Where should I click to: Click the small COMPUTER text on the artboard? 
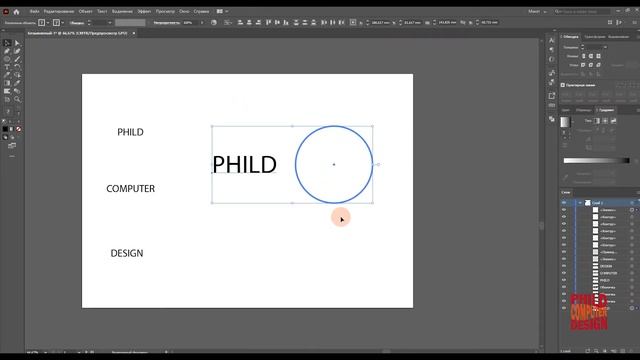(131, 189)
